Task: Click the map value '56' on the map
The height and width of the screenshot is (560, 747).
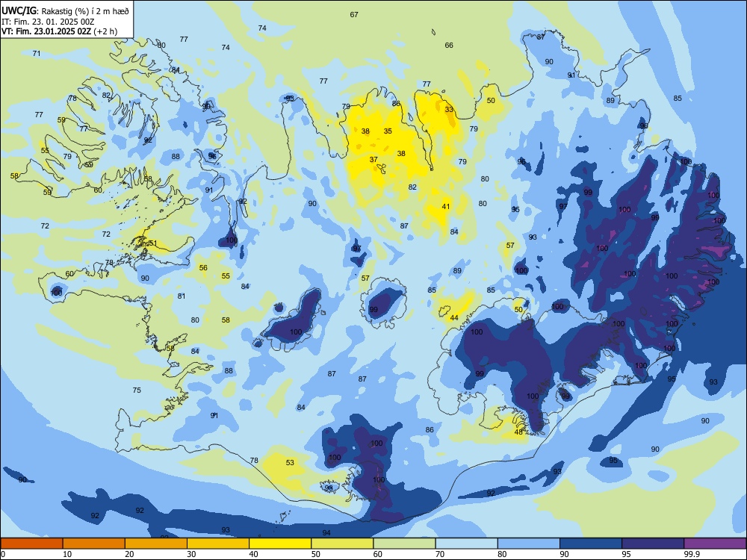Action: tap(203, 267)
